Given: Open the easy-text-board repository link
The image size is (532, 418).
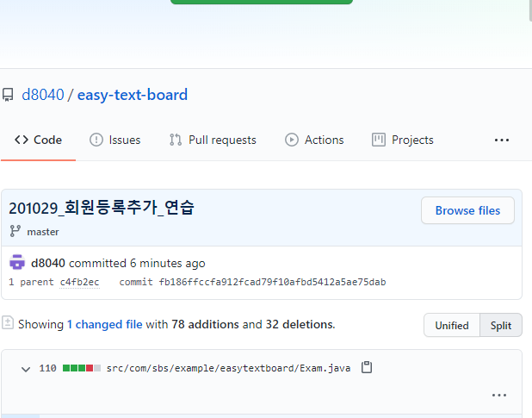Looking at the screenshot, I should 133,95.
